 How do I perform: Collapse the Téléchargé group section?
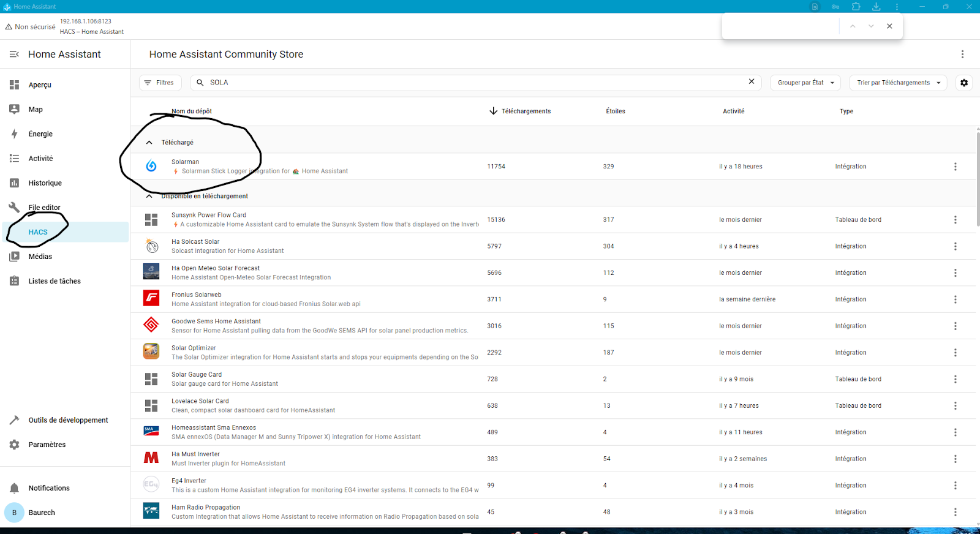(149, 142)
